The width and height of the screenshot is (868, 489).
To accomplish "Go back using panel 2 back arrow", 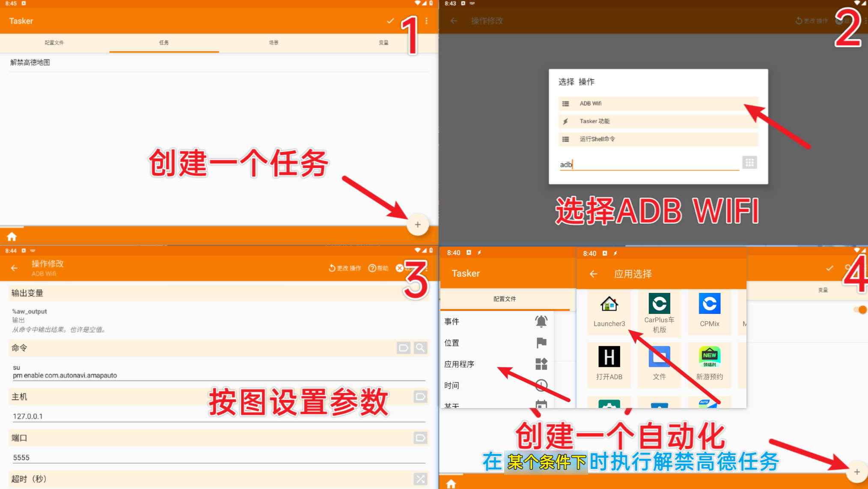I will (x=454, y=21).
